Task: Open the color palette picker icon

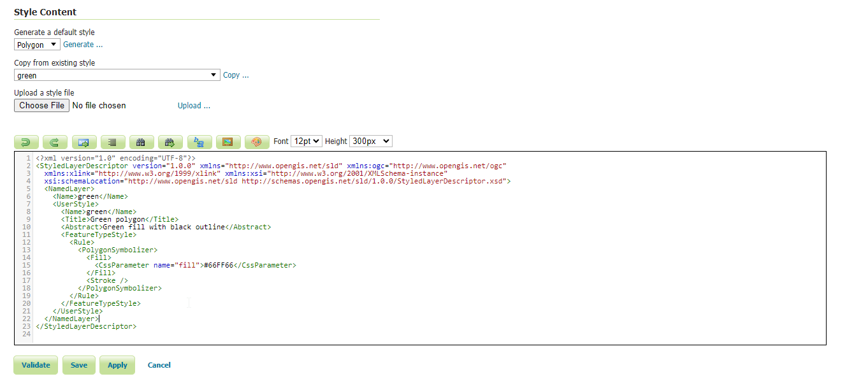Action: (x=257, y=141)
